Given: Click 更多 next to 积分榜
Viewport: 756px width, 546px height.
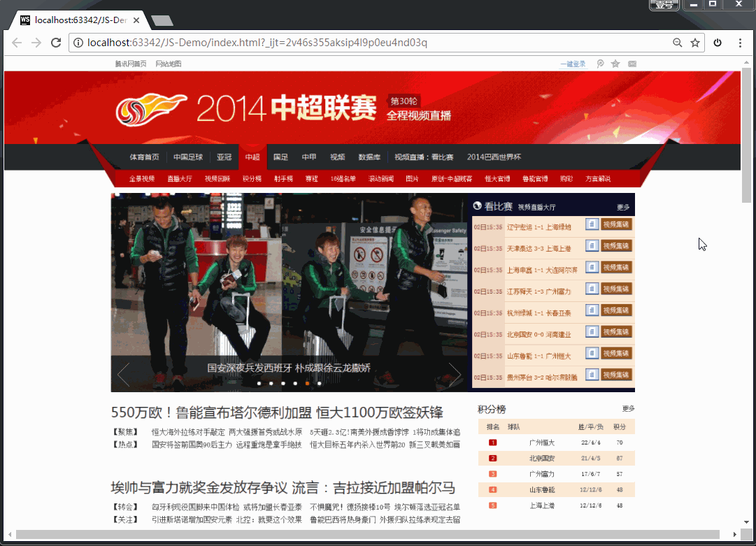Looking at the screenshot, I should click(x=628, y=409).
